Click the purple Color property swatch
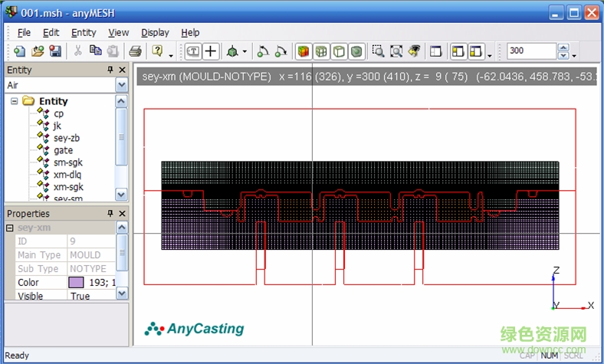604x364 pixels. click(x=76, y=283)
